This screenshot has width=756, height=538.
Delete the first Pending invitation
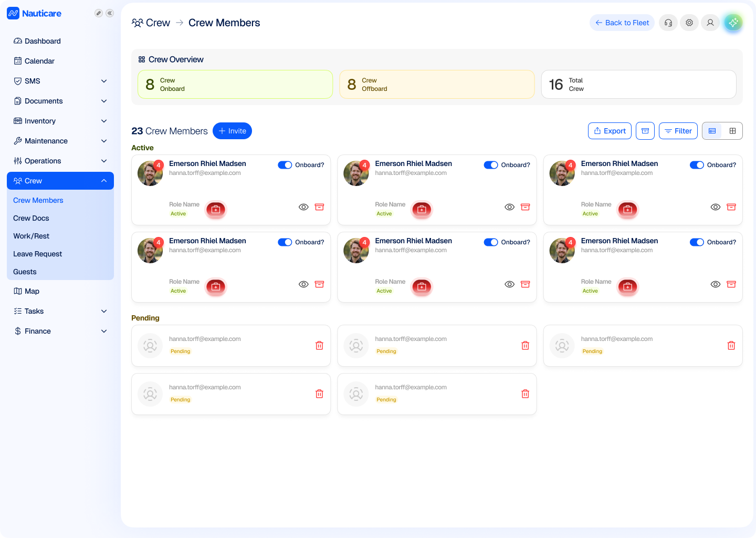coord(319,346)
